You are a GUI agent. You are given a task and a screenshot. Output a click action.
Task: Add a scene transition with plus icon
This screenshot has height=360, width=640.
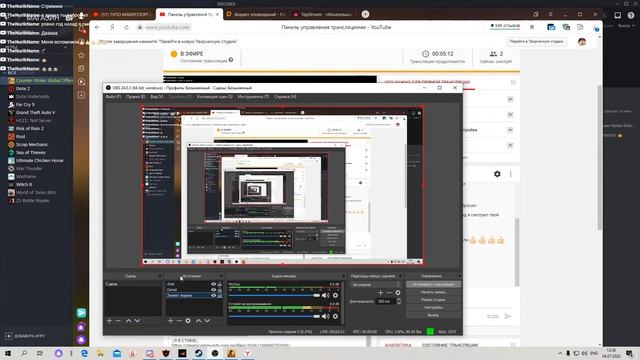[380, 293]
